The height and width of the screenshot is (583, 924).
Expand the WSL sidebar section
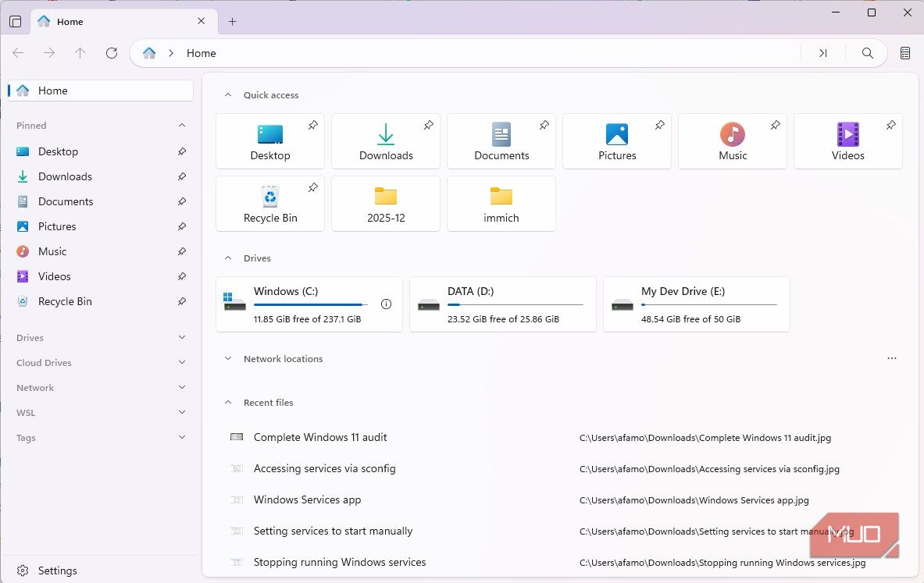coord(182,412)
